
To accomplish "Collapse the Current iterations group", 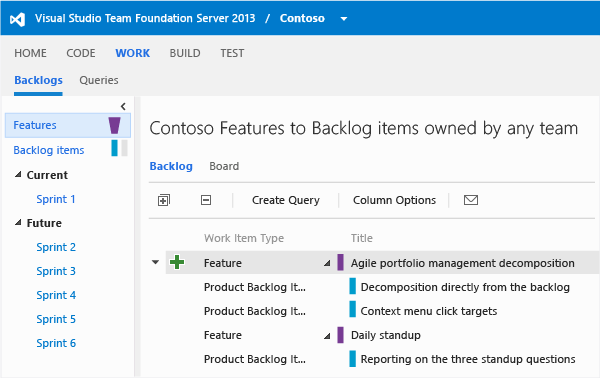I will pos(18,175).
